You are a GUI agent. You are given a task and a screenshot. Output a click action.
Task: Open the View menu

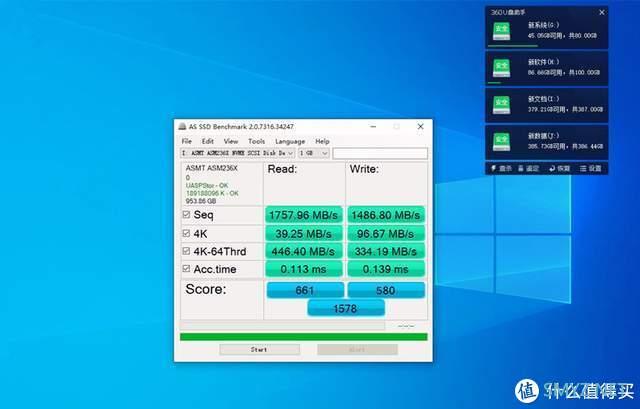point(231,141)
